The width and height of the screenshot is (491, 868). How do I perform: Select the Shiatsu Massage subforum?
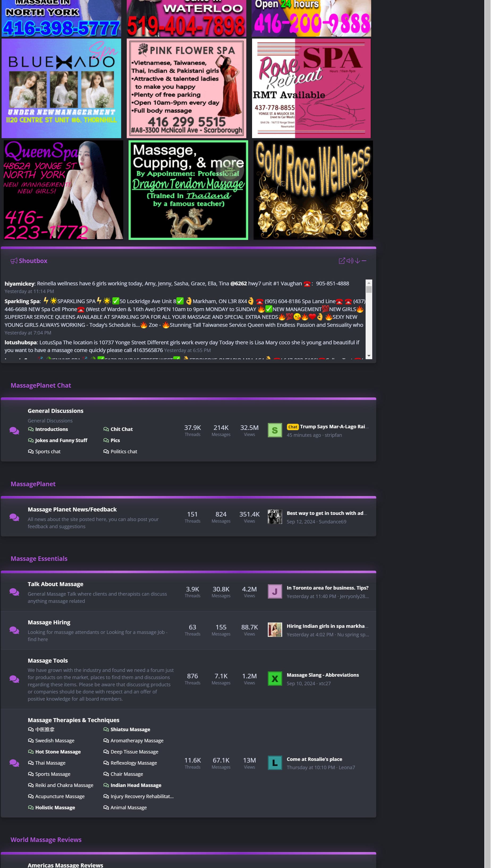[x=130, y=729]
